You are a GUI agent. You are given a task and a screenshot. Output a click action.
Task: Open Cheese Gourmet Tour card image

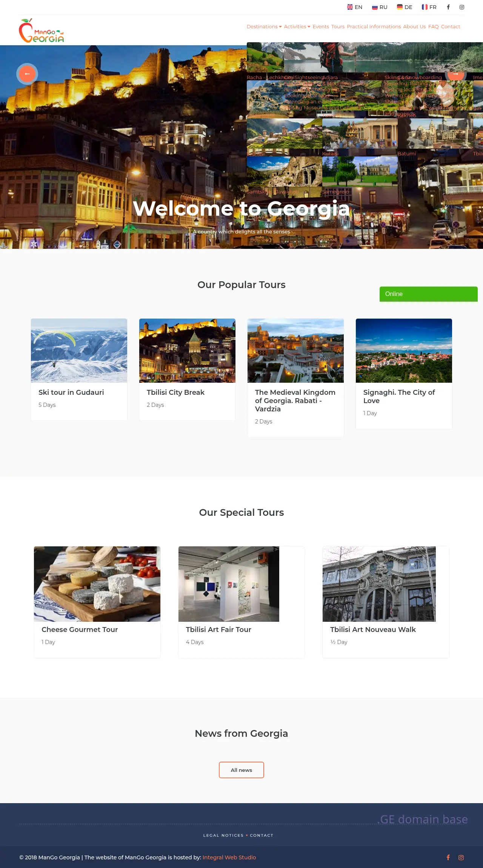coord(97,584)
